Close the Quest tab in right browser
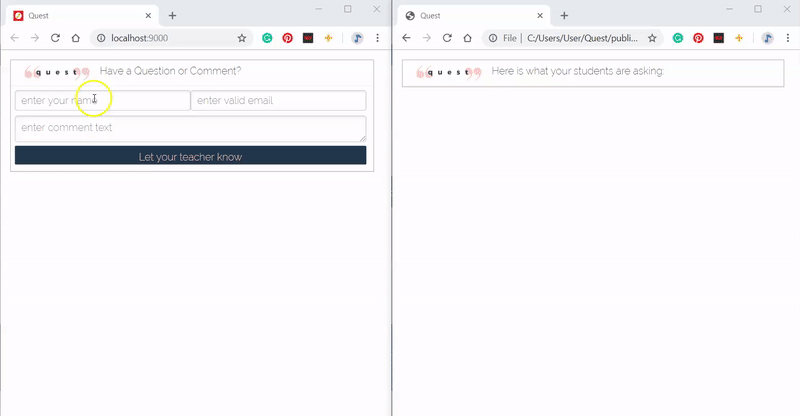 [x=541, y=16]
